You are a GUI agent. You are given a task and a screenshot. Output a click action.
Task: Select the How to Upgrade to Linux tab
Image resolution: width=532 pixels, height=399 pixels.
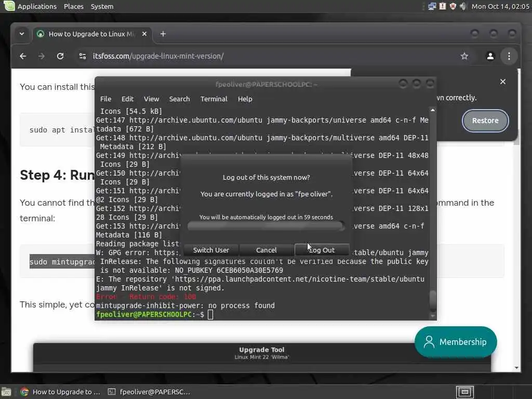[x=92, y=34]
